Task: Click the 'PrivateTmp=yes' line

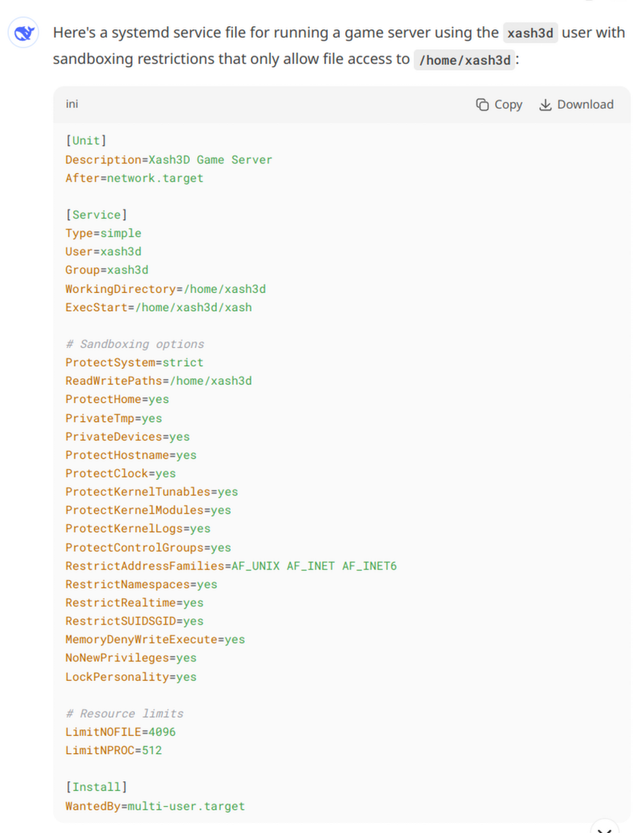Action: (x=113, y=419)
